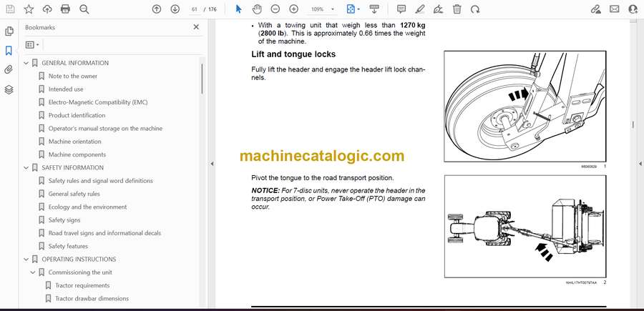
Task: Select the Machine components bookmark
Action: tap(77, 154)
